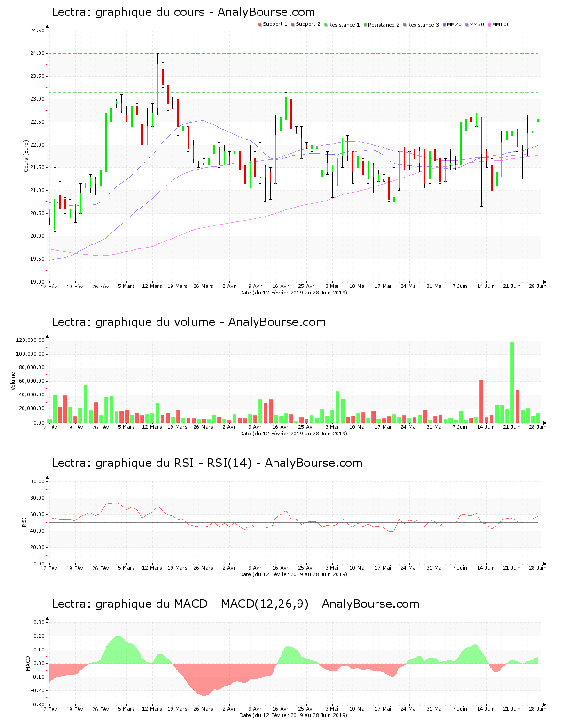
Task: Click the candlestick peaking at 24.00
Action: tap(157, 85)
